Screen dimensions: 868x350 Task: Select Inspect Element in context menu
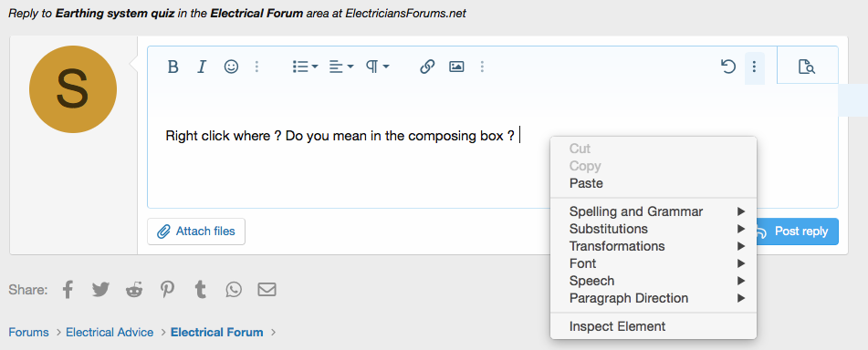click(x=654, y=326)
